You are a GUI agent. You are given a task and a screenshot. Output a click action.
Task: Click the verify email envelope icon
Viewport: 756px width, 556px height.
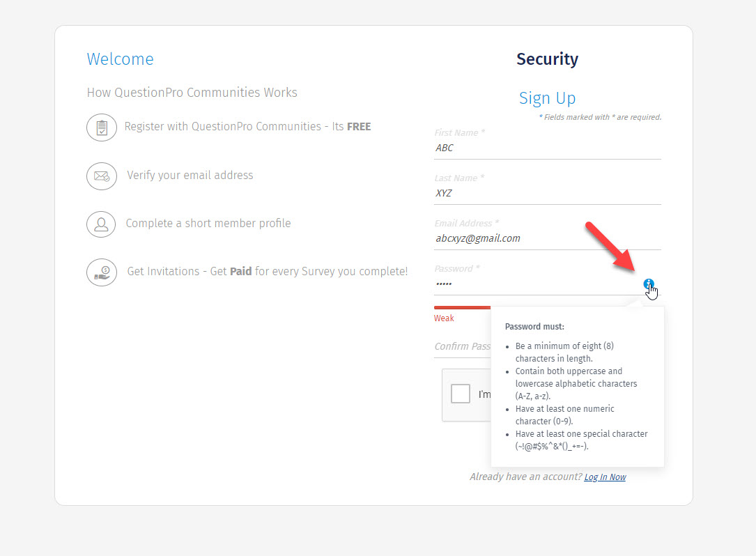[x=102, y=176]
